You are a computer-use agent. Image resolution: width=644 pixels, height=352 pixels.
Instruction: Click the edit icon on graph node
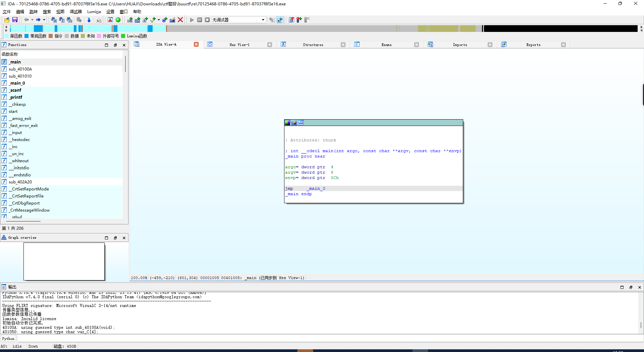pyautogui.click(x=294, y=123)
